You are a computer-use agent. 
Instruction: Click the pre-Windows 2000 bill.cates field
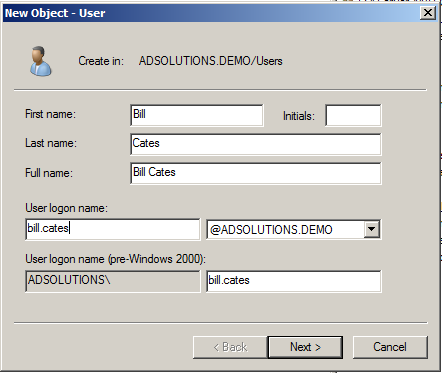tap(294, 281)
